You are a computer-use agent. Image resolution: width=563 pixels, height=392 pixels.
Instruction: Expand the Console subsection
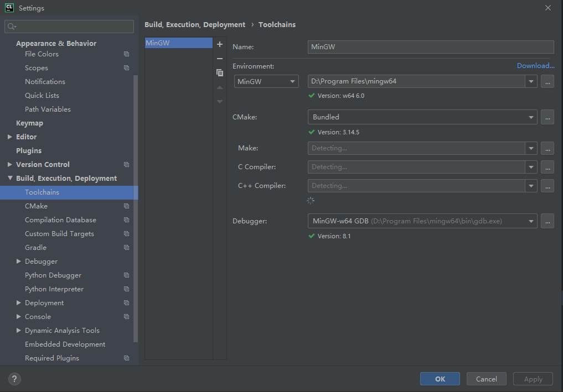(19, 317)
